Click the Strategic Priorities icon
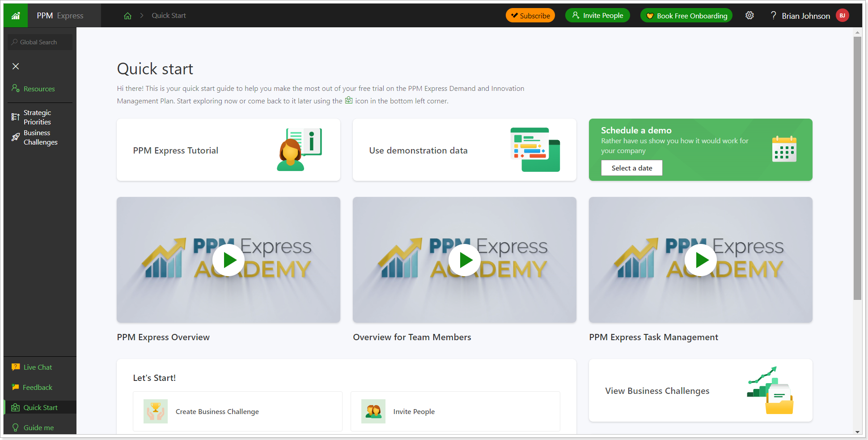Image resolution: width=868 pixels, height=440 pixels. (15, 117)
